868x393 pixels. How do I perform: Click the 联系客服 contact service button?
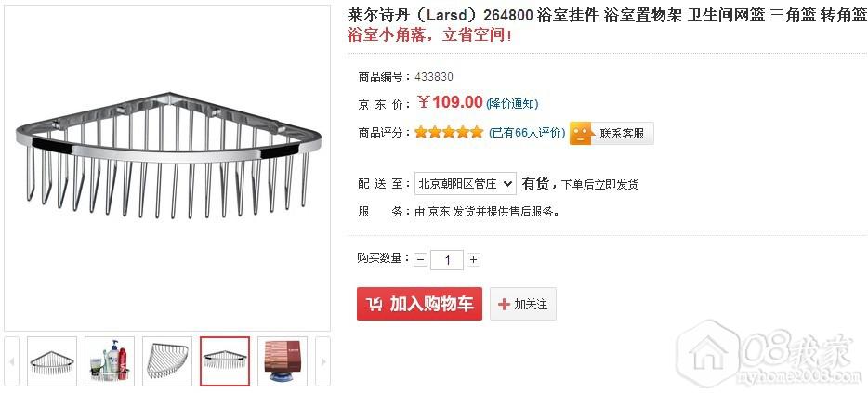coord(612,134)
